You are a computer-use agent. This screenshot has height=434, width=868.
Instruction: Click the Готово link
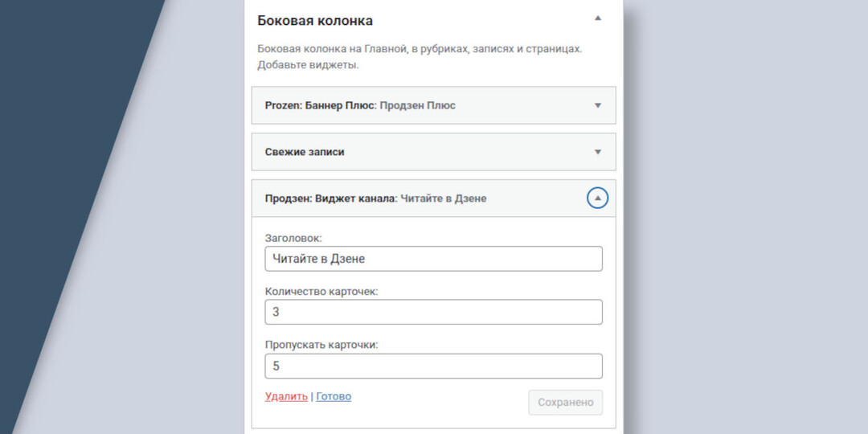pyautogui.click(x=334, y=396)
